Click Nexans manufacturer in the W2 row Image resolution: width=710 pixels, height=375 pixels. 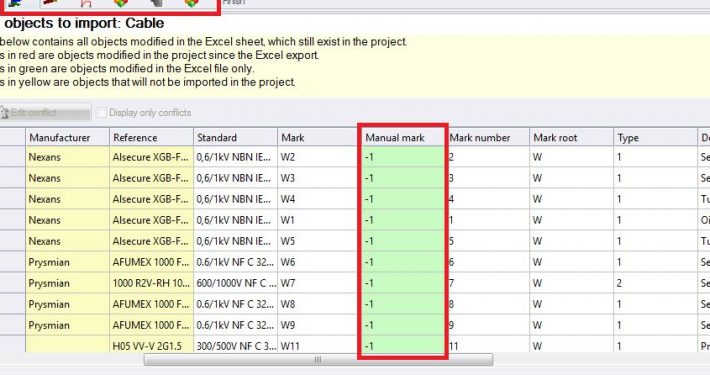tap(67, 157)
